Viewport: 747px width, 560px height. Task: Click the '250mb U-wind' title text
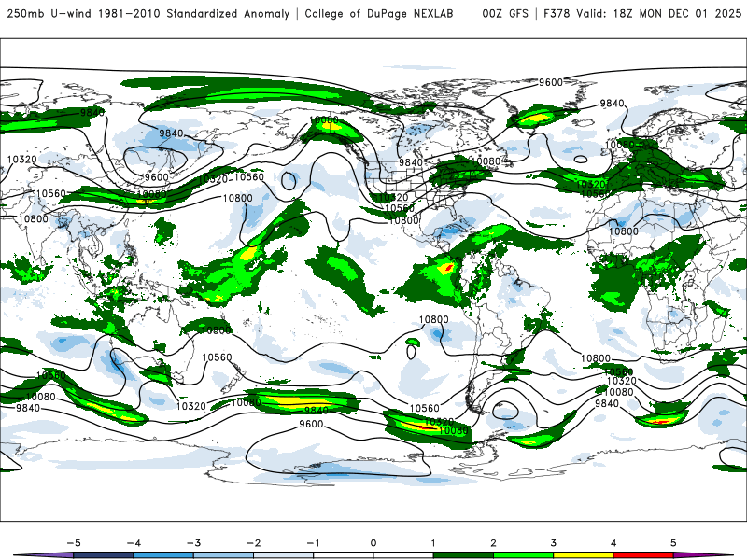(49, 13)
